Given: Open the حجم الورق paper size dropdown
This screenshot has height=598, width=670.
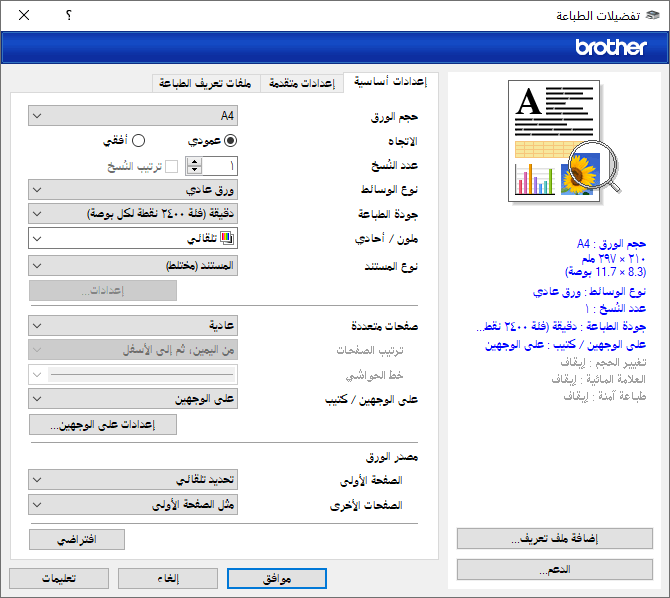Looking at the screenshot, I should 133,116.
